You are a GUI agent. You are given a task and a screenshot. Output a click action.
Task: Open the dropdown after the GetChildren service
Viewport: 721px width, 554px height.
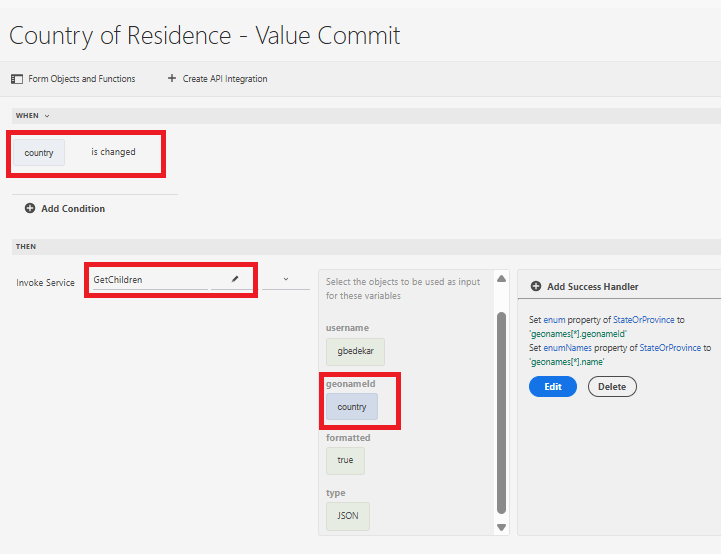tap(286, 280)
